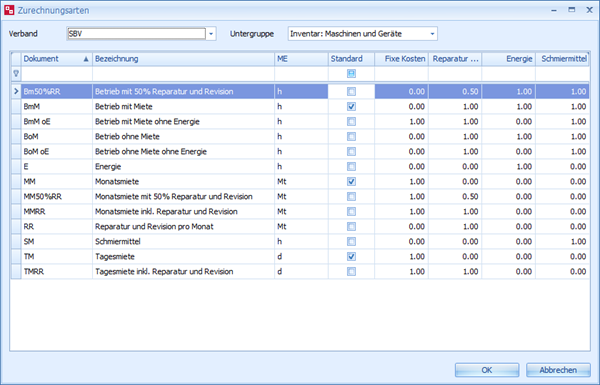Viewport: 600px width, 385px height.
Task: Sort by the Bezeichnung column header
Action: point(183,59)
